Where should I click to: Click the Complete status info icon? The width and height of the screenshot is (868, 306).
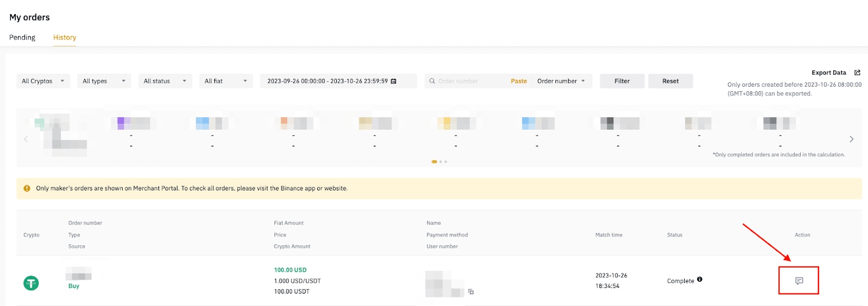point(700,279)
